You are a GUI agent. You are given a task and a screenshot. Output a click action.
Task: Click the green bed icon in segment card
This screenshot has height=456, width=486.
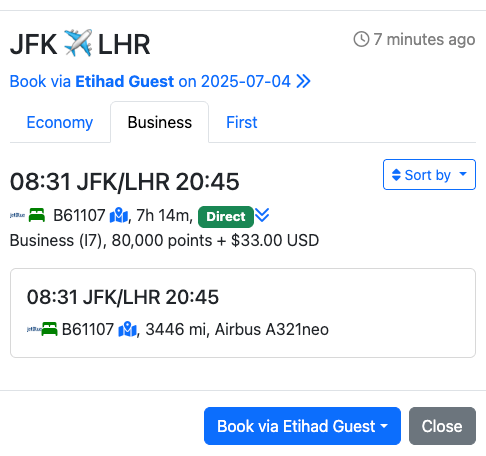coord(49,329)
